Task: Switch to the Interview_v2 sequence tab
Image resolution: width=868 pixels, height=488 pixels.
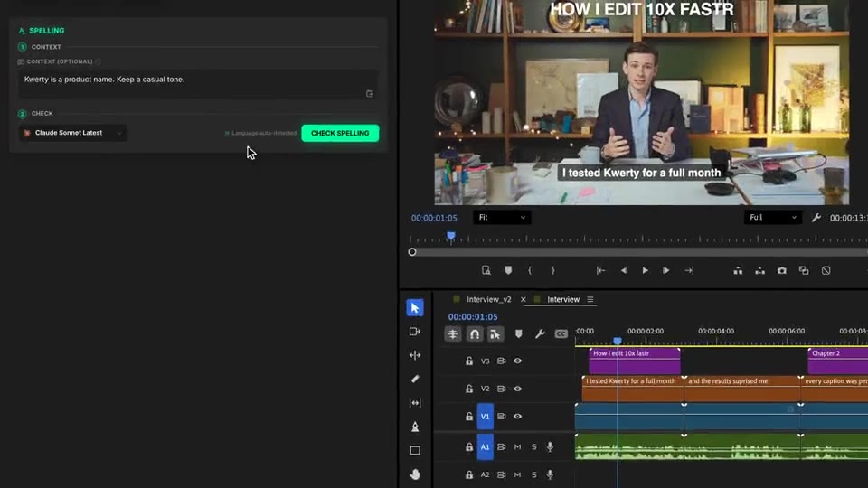Action: (x=489, y=299)
